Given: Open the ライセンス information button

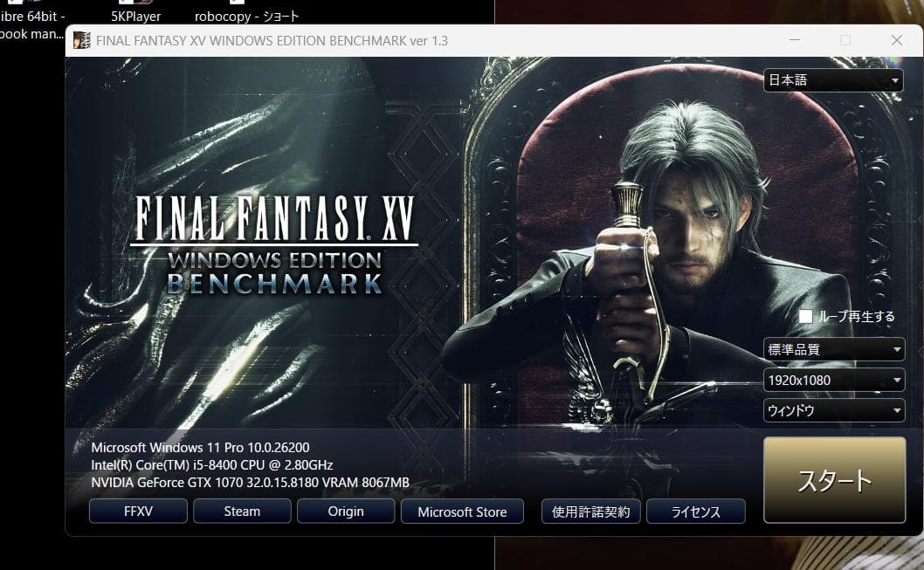Looking at the screenshot, I should [x=695, y=512].
